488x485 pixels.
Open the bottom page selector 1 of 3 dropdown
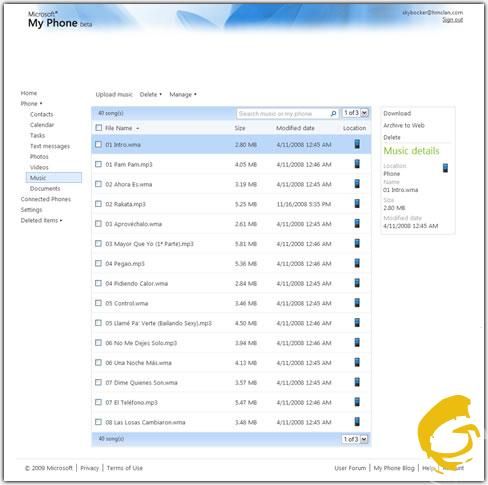click(x=355, y=439)
